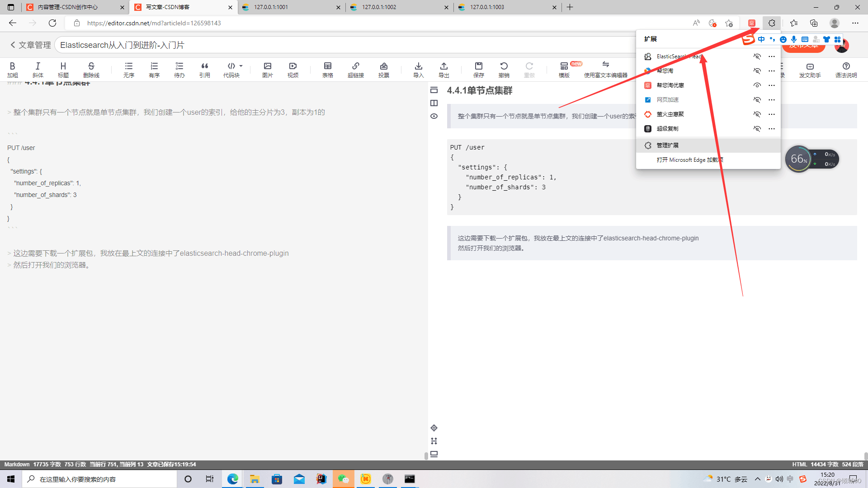Click the browser address bar URL
This screenshot has width=868, height=488.
tap(154, 23)
